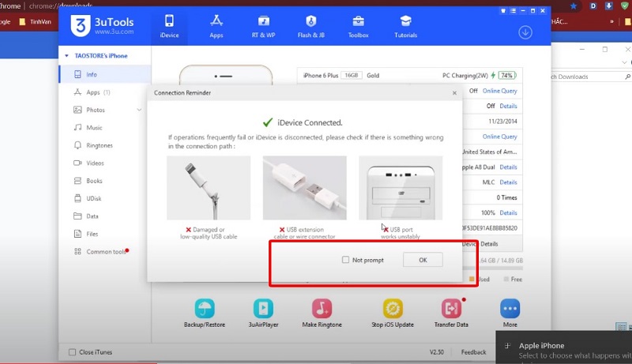Click the first Online Query link

[500, 91]
